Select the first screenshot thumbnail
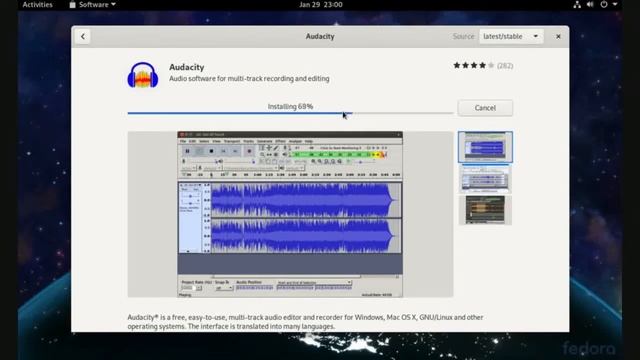The image size is (640, 360). pos(485,147)
